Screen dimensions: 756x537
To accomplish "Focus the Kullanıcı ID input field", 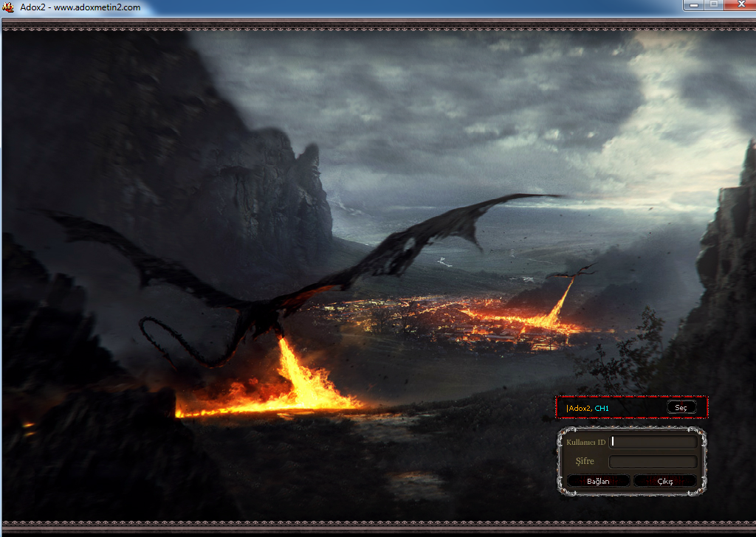I will click(653, 442).
